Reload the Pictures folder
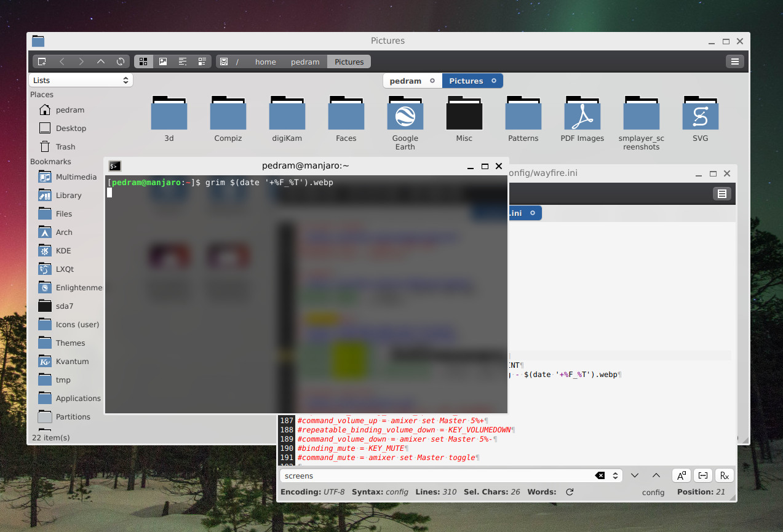Viewport: 783px width, 532px height. 121,62
